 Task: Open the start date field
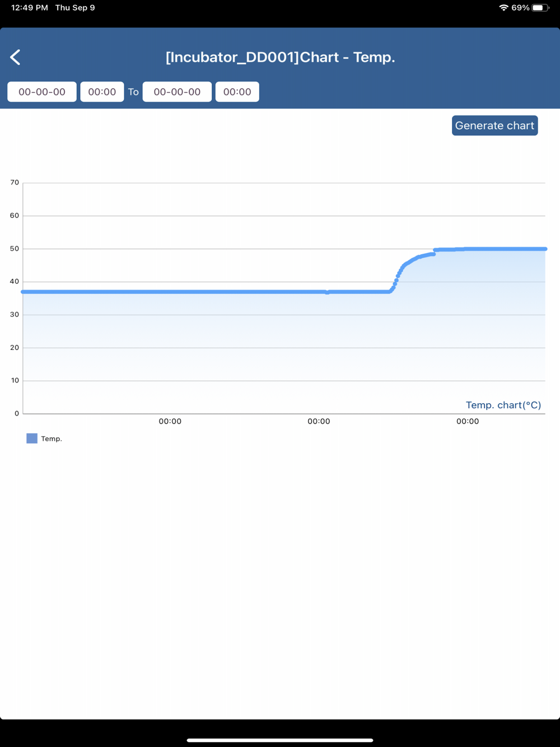[42, 92]
